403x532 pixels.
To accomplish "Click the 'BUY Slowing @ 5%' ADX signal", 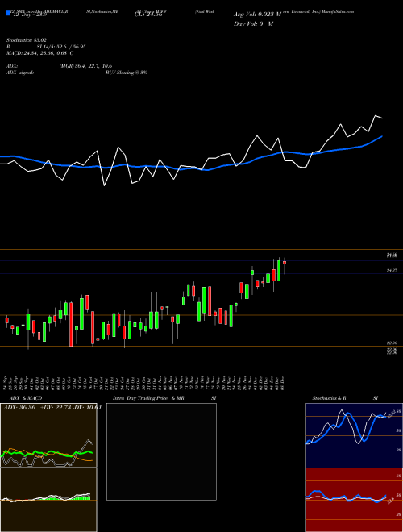I will tap(127, 73).
